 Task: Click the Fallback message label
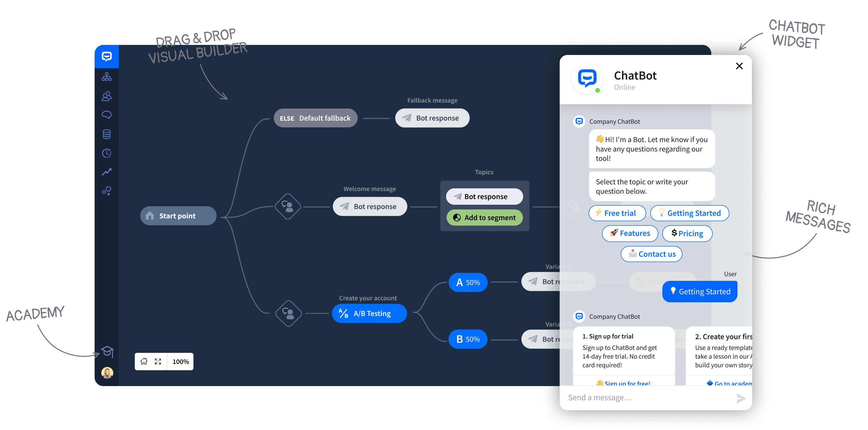click(432, 100)
